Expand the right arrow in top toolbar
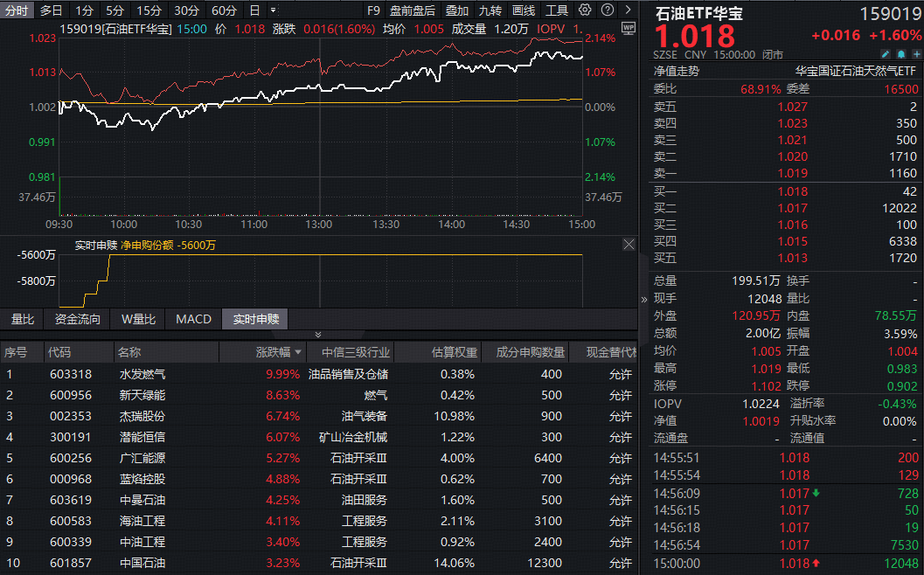This screenshot has height=575, width=924. click(x=626, y=10)
